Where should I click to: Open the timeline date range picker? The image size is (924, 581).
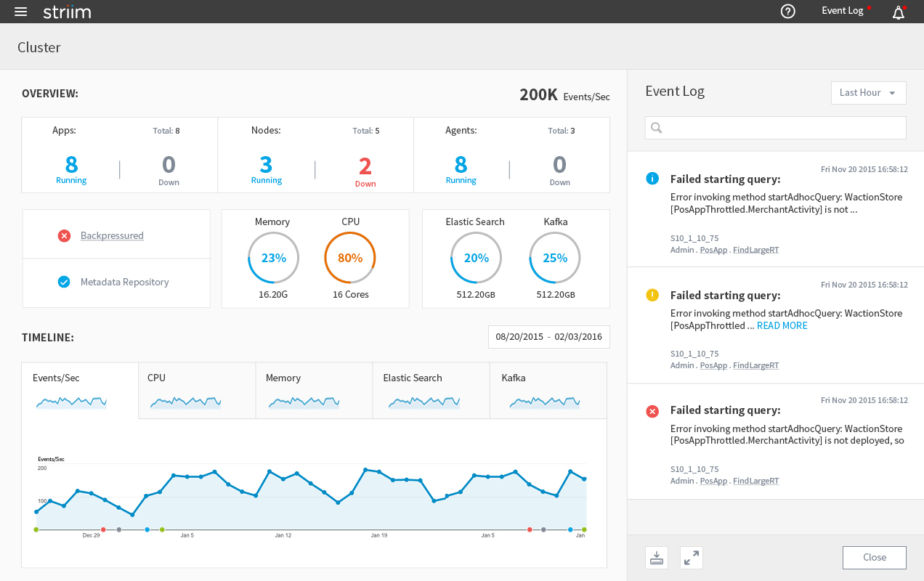point(548,337)
